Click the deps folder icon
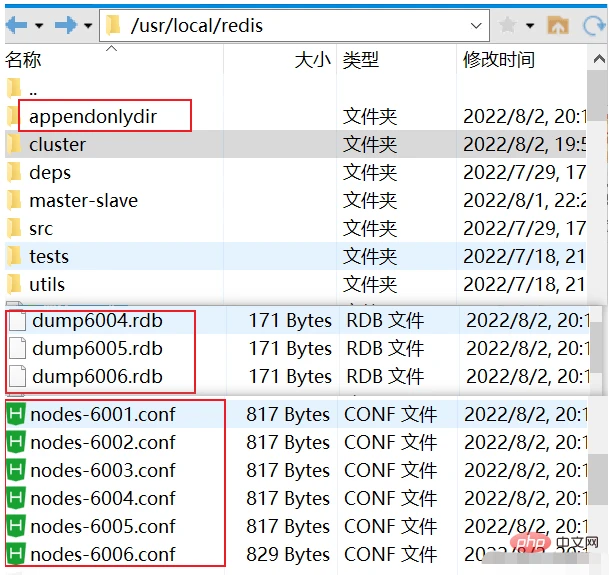 (14, 172)
